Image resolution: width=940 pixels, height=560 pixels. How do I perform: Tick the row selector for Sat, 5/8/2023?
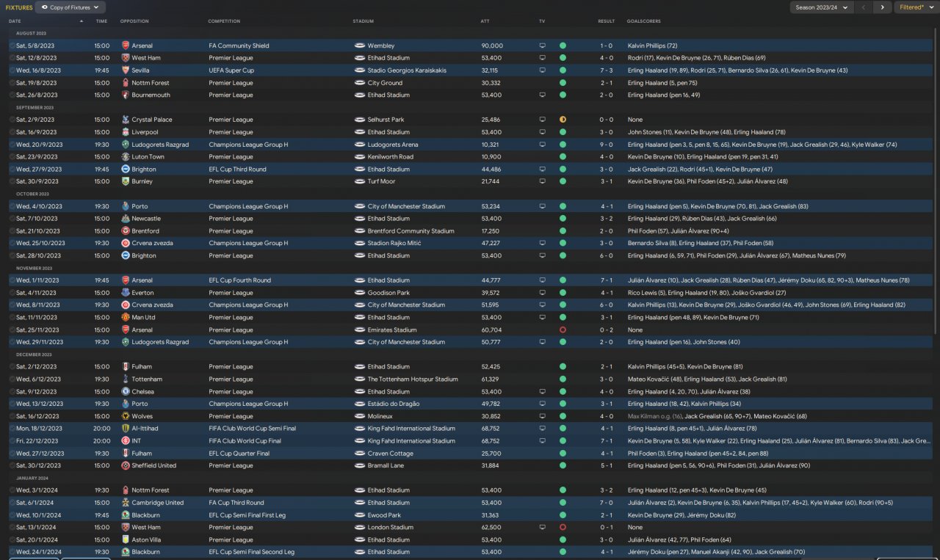[12, 46]
